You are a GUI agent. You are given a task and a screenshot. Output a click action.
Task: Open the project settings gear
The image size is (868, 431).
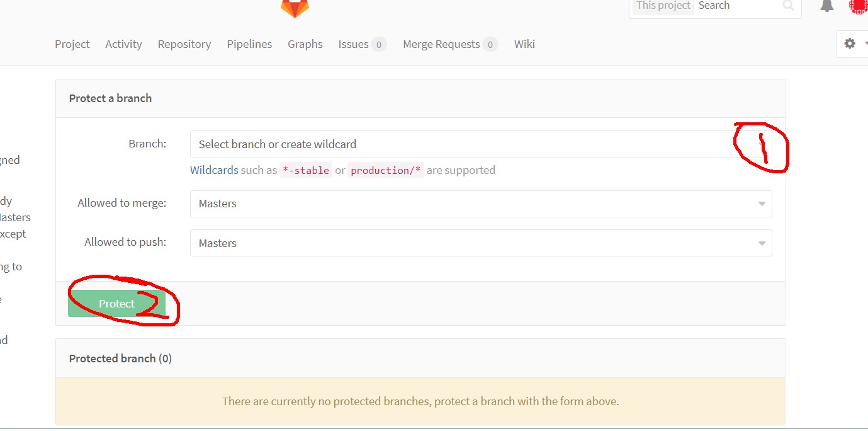(850, 43)
